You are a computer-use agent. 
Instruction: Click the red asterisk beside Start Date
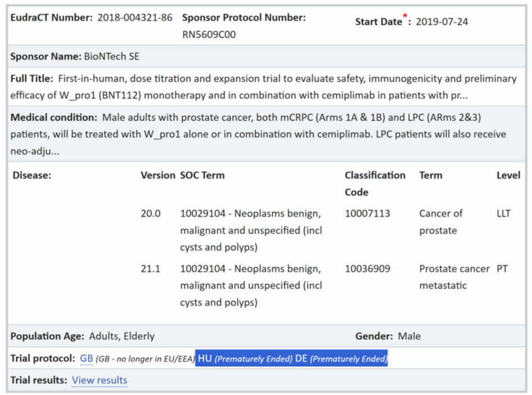pyautogui.click(x=405, y=16)
